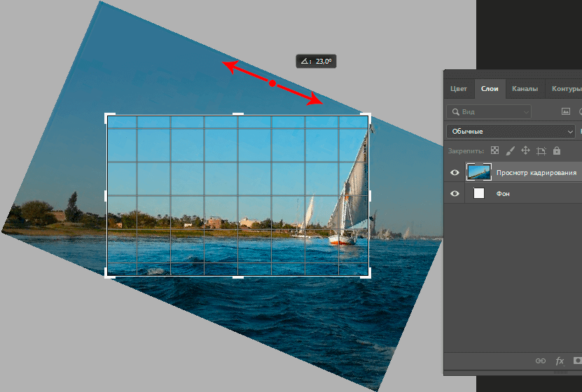Expand the Вид layer filter dropdown

(489, 111)
